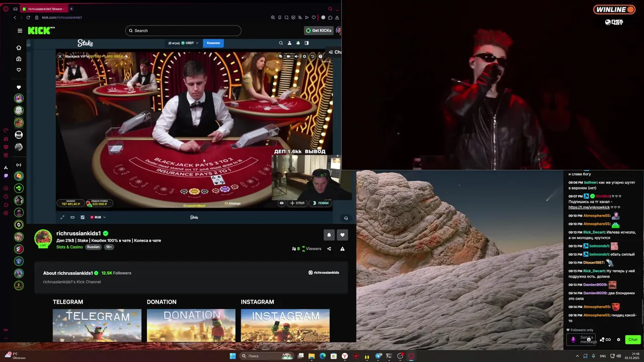Viewport: 644px width, 362px height.
Task: Return to ЛОББИ lobby button
Action: click(321, 203)
